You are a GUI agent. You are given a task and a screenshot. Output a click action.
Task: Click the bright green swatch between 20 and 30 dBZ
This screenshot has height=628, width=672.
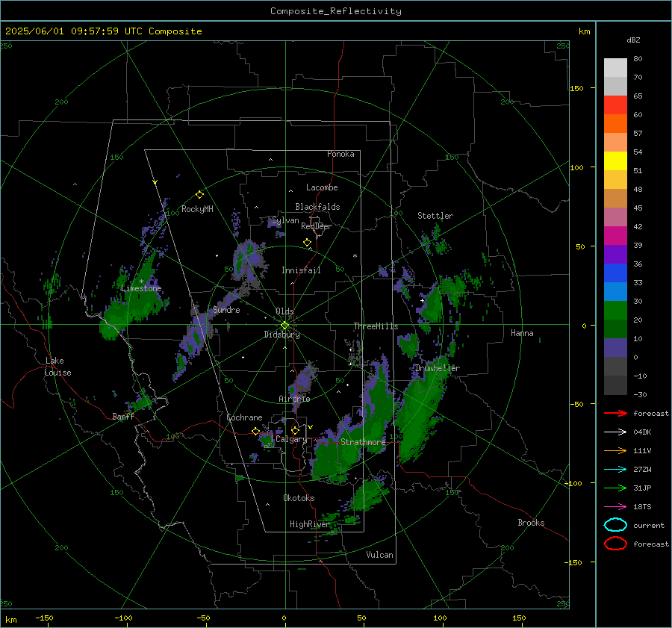tap(615, 311)
